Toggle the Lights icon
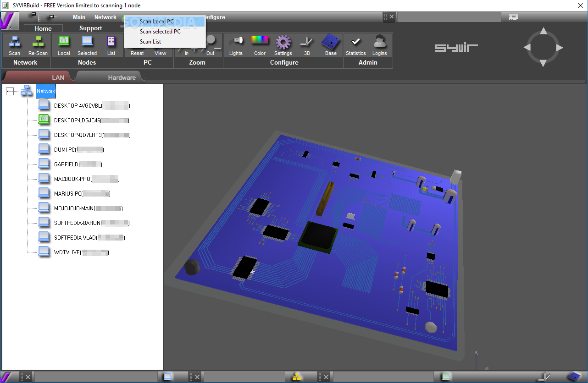Image resolution: width=588 pixels, height=383 pixels. point(236,45)
